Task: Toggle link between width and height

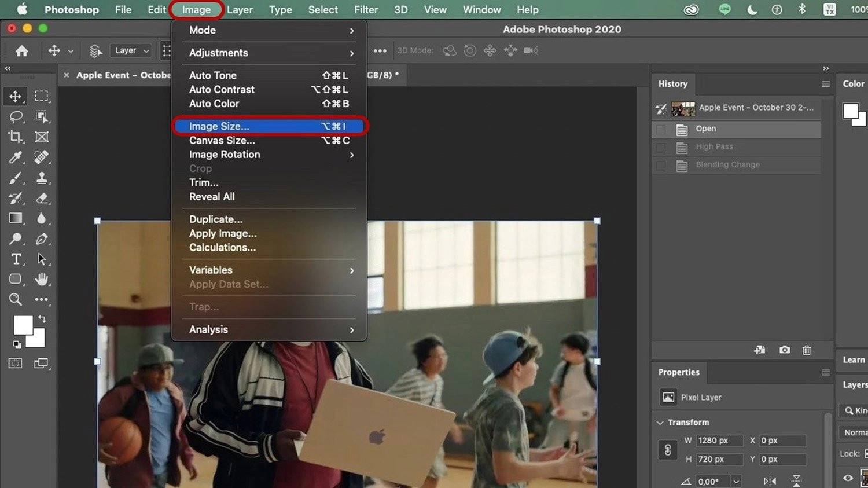Action: (x=668, y=450)
